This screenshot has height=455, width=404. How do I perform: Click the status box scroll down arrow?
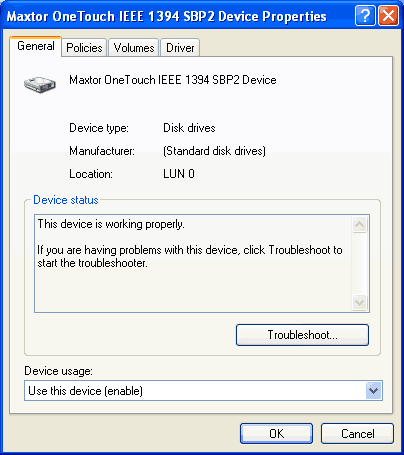[x=360, y=303]
